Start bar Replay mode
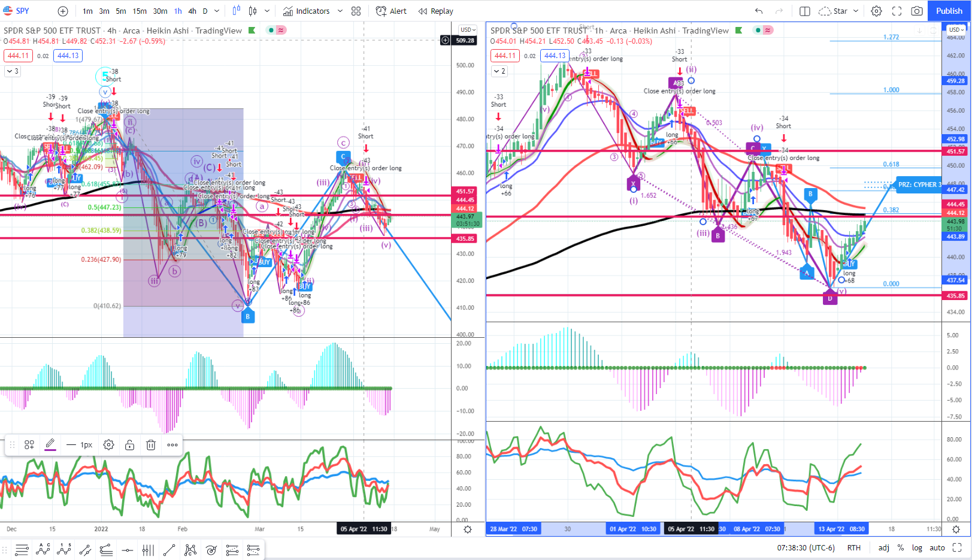This screenshot has width=972, height=560. point(436,11)
